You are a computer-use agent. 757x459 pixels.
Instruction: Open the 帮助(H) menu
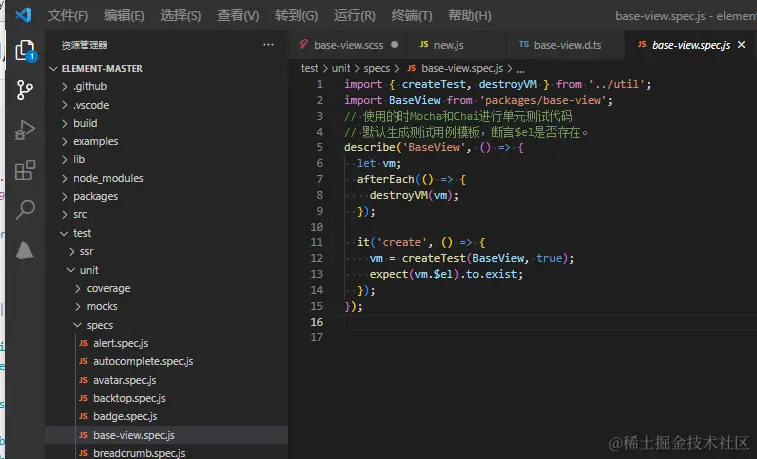[470, 15]
